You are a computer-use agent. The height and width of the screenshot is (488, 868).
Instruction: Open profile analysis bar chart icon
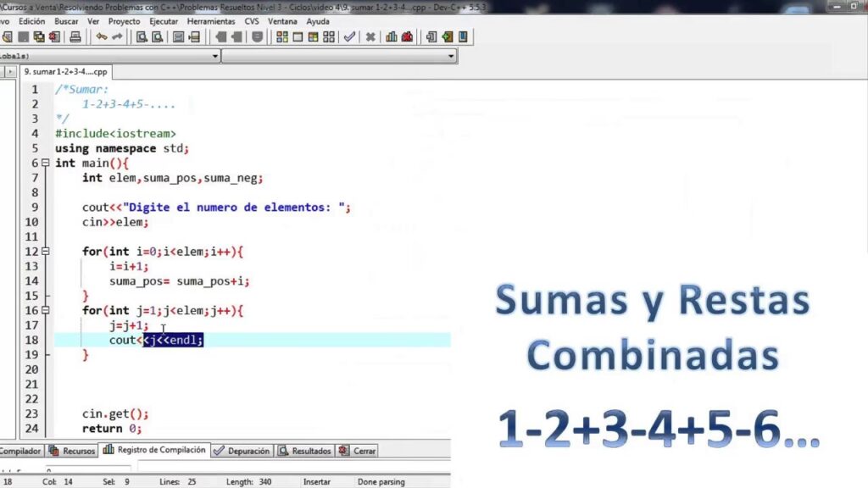pos(392,37)
